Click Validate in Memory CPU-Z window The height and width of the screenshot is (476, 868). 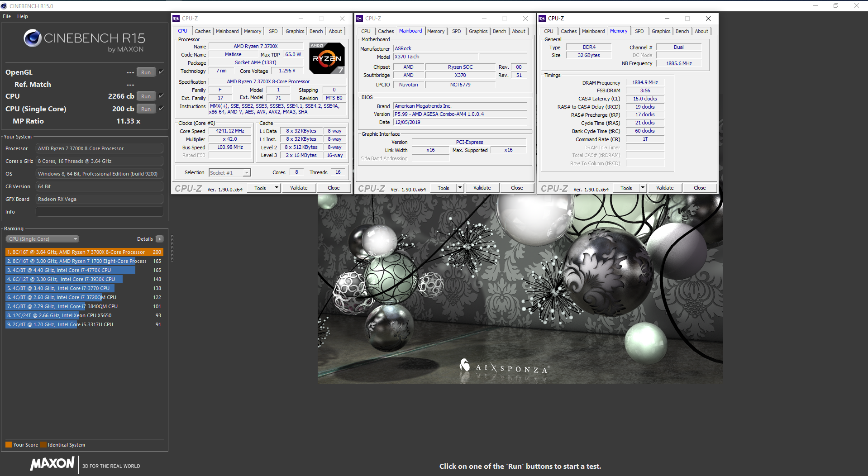click(x=665, y=188)
